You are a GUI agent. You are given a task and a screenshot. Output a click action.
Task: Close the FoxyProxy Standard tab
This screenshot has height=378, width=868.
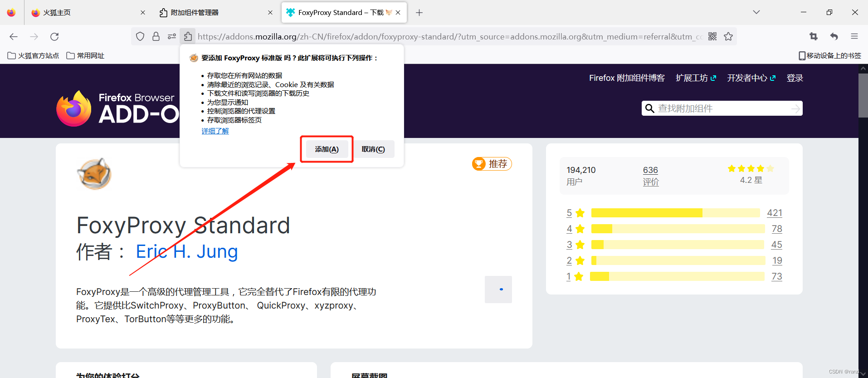tap(398, 13)
